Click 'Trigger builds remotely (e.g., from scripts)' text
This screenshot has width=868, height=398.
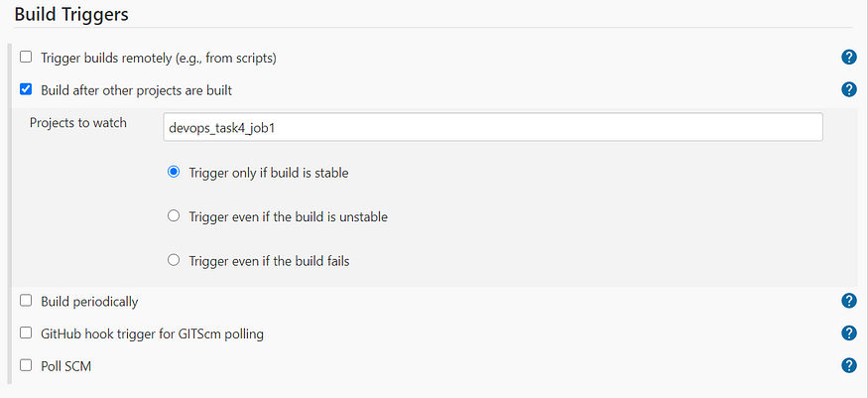tap(158, 58)
